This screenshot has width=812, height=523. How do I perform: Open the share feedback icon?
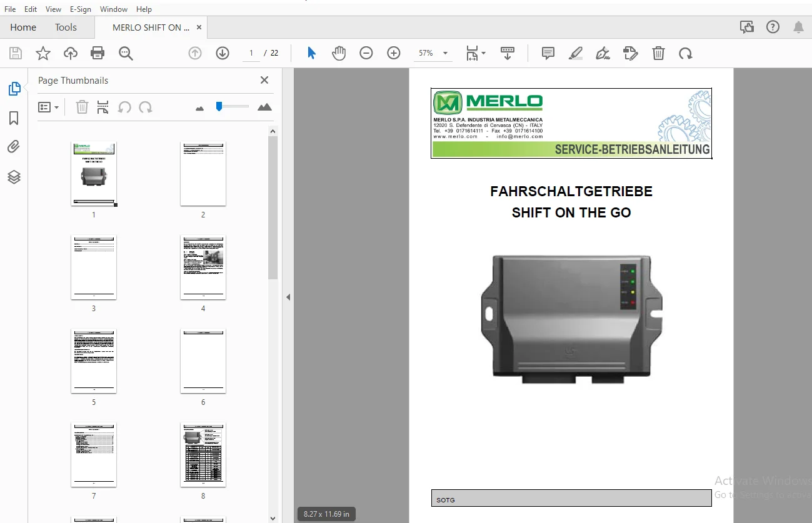pyautogui.click(x=746, y=27)
